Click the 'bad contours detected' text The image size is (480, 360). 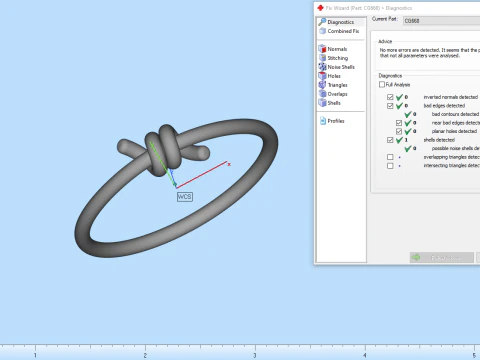tap(455, 114)
